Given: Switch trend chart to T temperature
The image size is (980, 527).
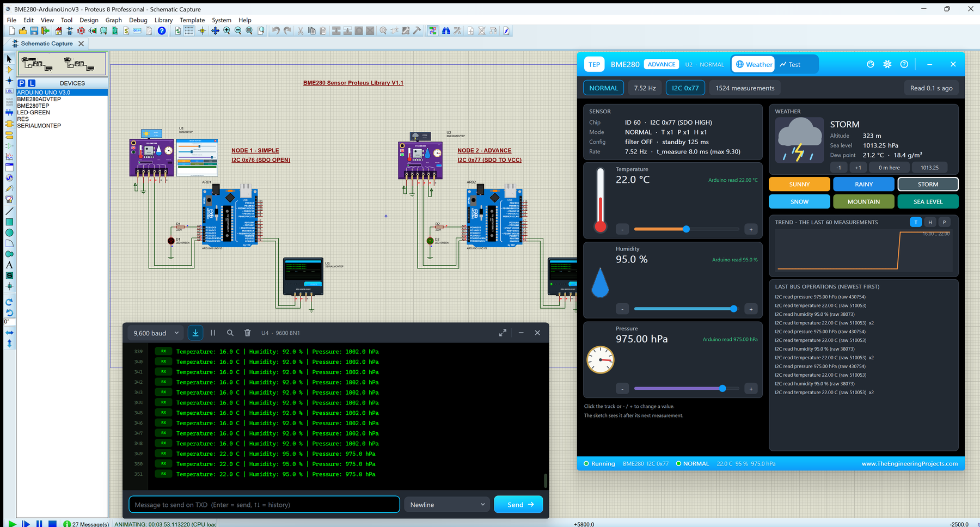Looking at the screenshot, I should pos(916,222).
